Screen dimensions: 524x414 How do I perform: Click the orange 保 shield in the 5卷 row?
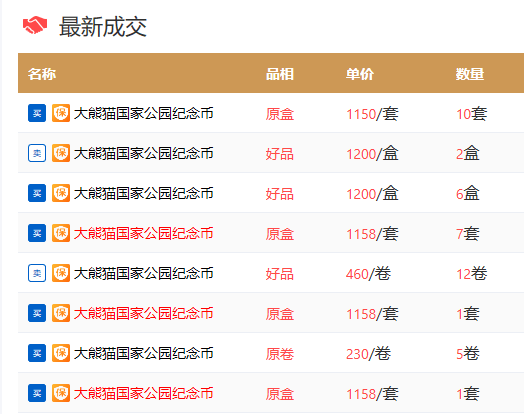point(61,353)
